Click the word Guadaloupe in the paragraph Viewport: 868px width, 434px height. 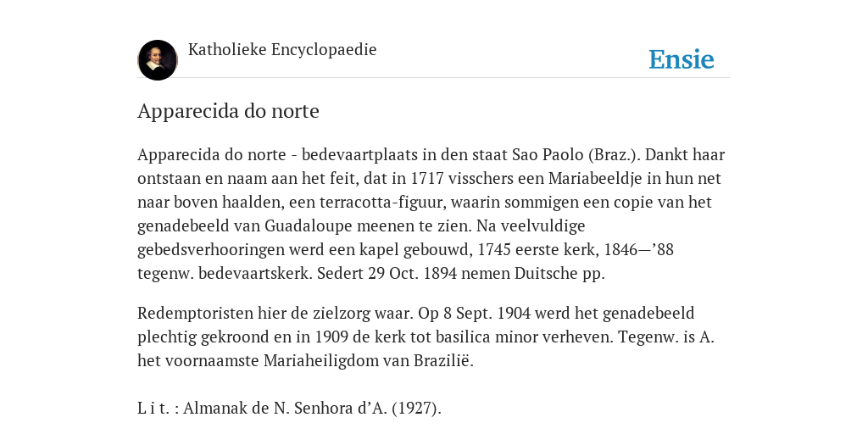(x=309, y=226)
